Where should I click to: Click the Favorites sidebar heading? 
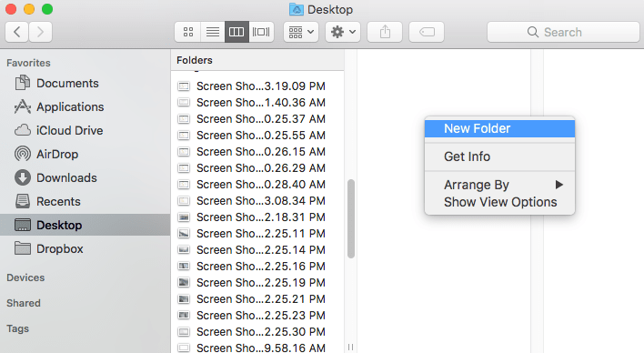point(28,63)
